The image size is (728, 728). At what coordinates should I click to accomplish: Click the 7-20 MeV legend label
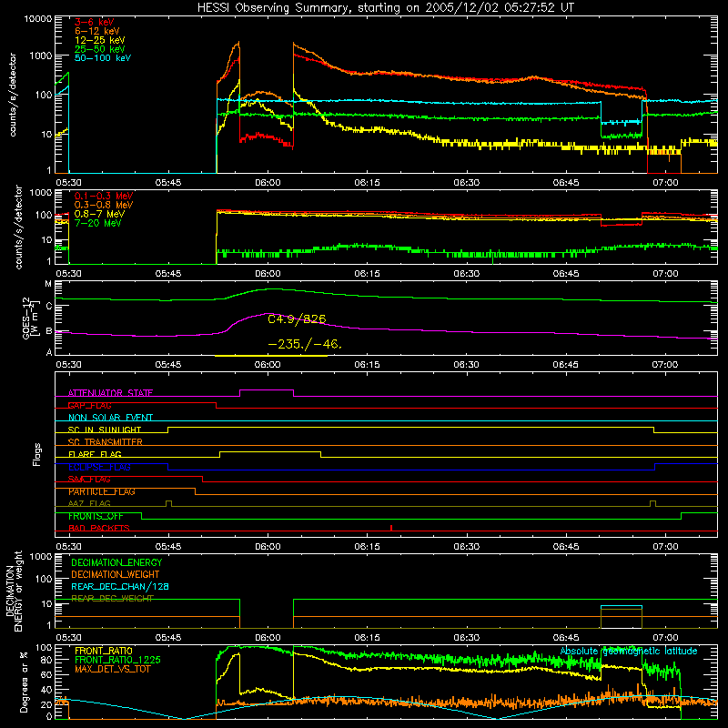(98, 223)
